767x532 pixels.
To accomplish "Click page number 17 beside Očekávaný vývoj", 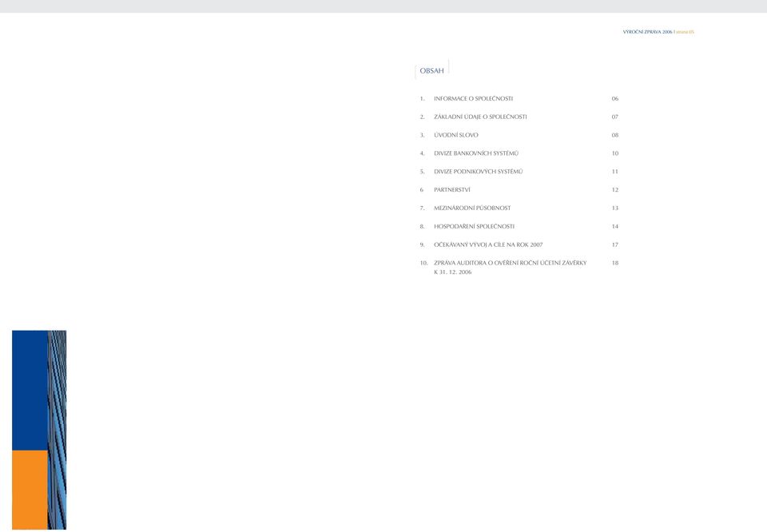I will 615,244.
